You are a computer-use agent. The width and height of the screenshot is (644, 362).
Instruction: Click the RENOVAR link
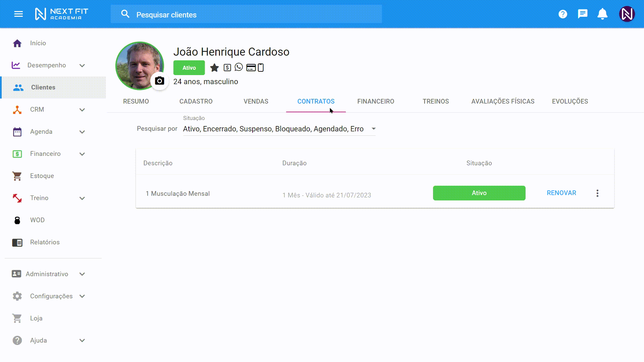point(561,193)
